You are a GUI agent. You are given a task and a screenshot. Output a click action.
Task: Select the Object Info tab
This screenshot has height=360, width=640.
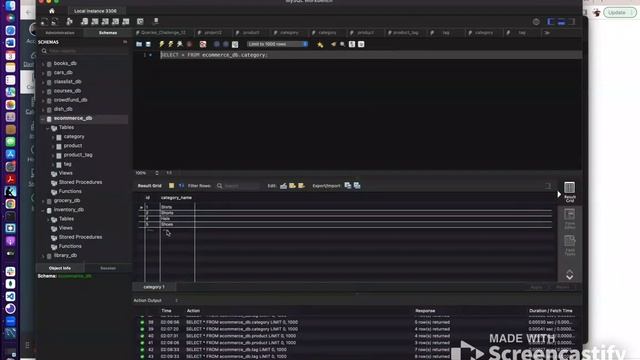click(x=60, y=268)
